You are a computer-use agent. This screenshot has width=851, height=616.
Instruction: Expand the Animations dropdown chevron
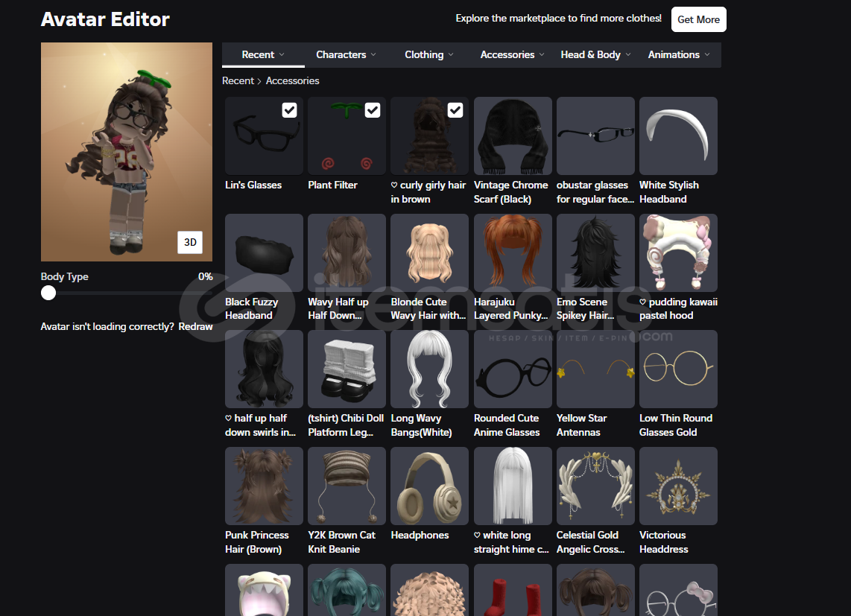[x=707, y=55]
